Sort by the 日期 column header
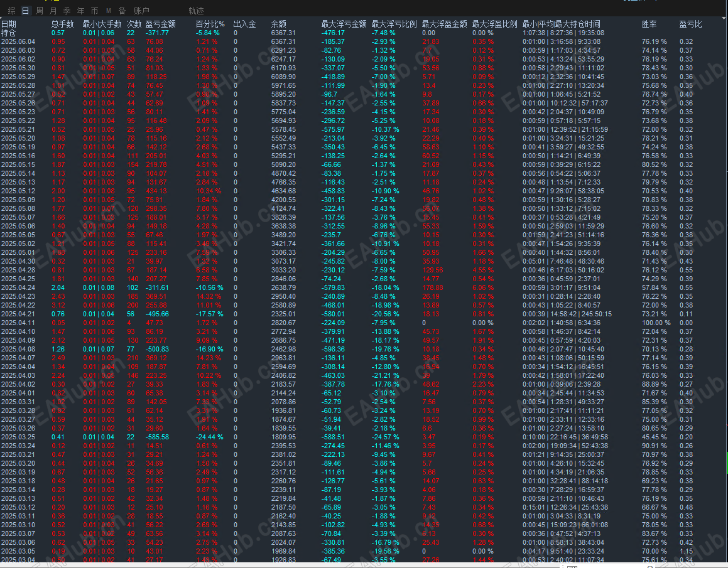Screen dimensions: 728x568 tap(9, 24)
